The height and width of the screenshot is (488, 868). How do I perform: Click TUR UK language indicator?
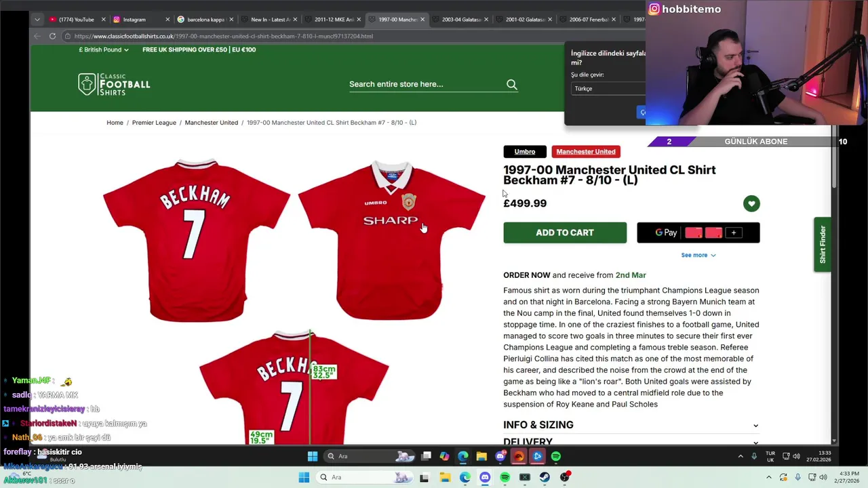[x=770, y=456]
